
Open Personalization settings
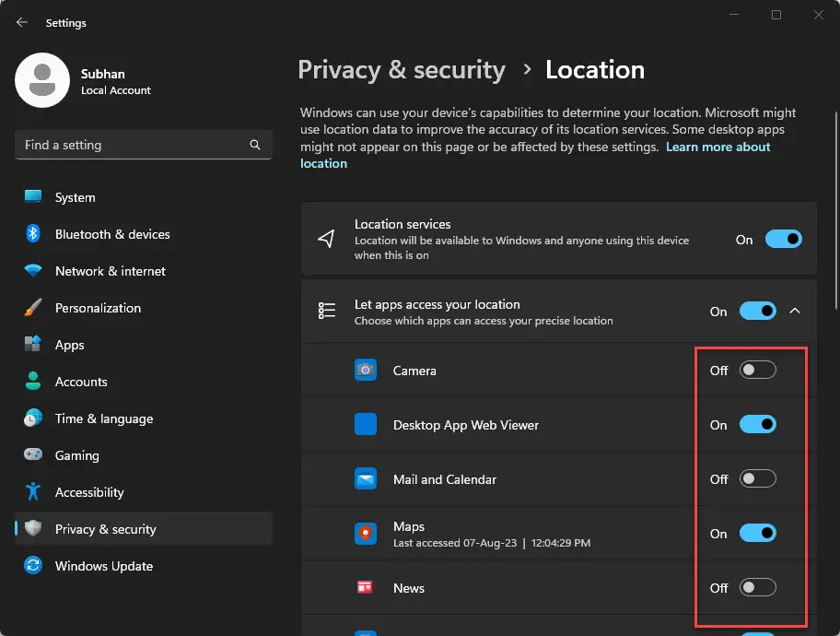144,308
